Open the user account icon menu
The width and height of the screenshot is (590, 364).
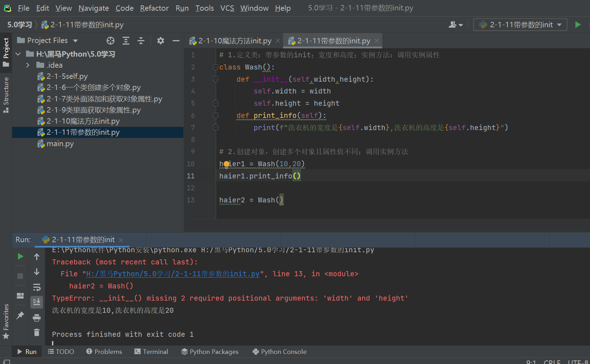(456, 24)
